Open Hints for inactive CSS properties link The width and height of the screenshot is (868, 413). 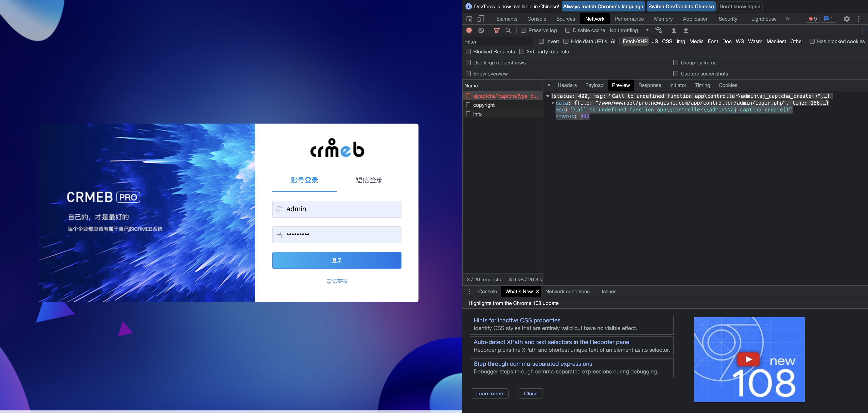coord(517,320)
